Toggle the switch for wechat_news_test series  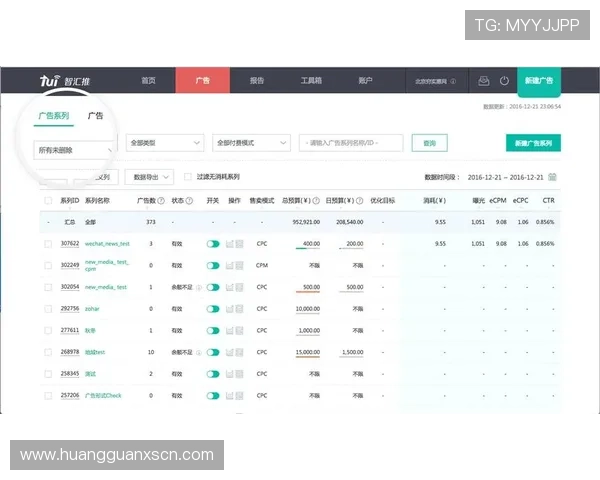213,244
